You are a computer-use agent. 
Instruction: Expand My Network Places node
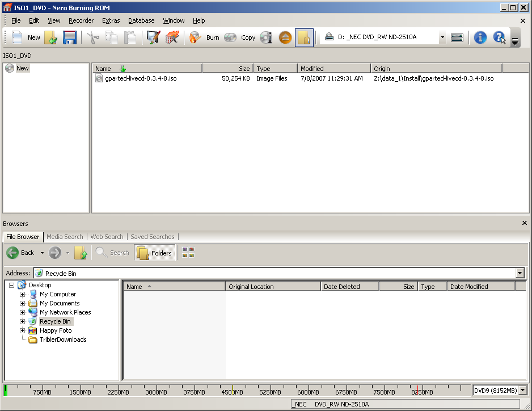click(x=22, y=312)
